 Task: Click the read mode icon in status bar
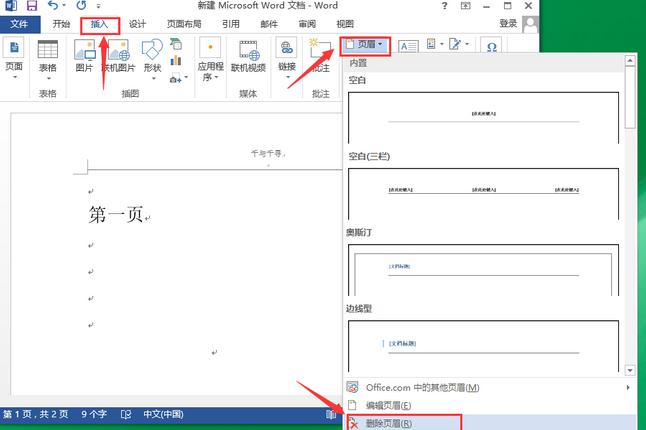tap(331, 414)
